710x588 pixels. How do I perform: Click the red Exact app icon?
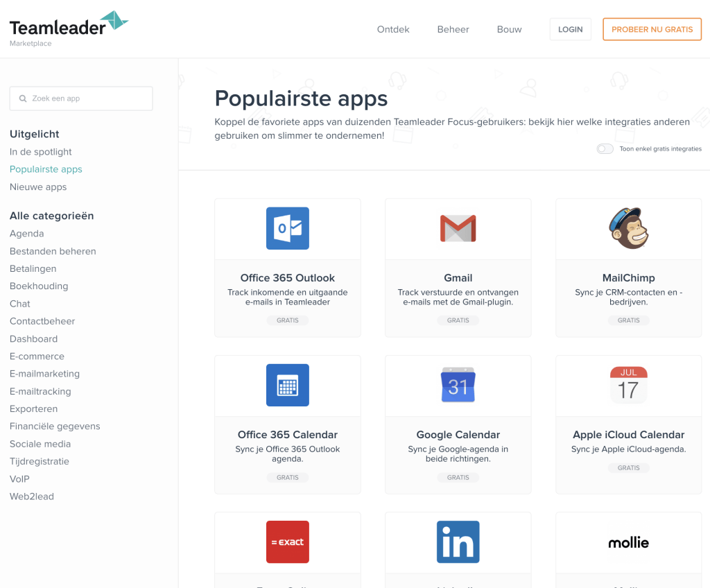287,542
